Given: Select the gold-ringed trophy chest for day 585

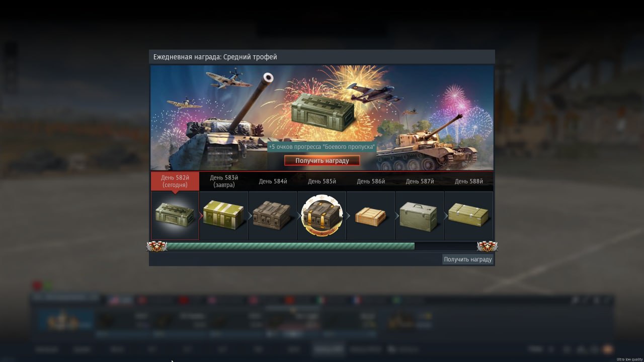Looking at the screenshot, I should coord(321,215).
